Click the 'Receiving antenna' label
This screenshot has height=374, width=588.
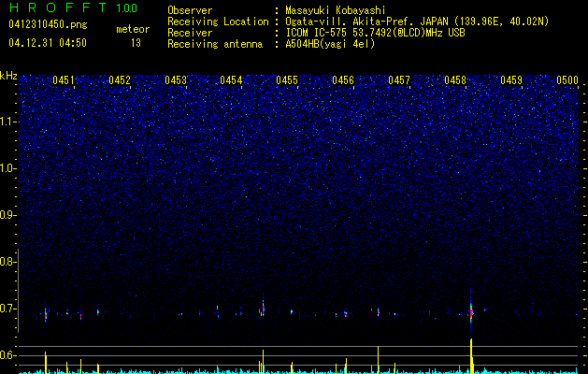[215, 44]
